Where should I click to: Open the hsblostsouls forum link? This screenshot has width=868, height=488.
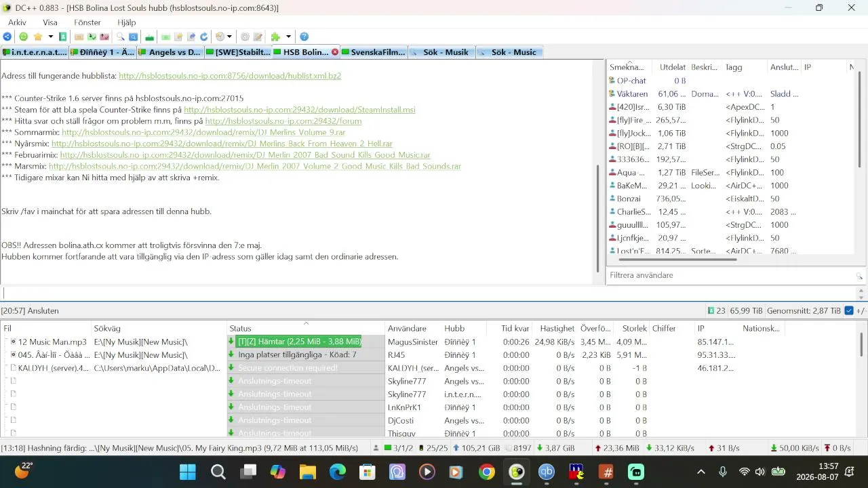click(x=283, y=121)
